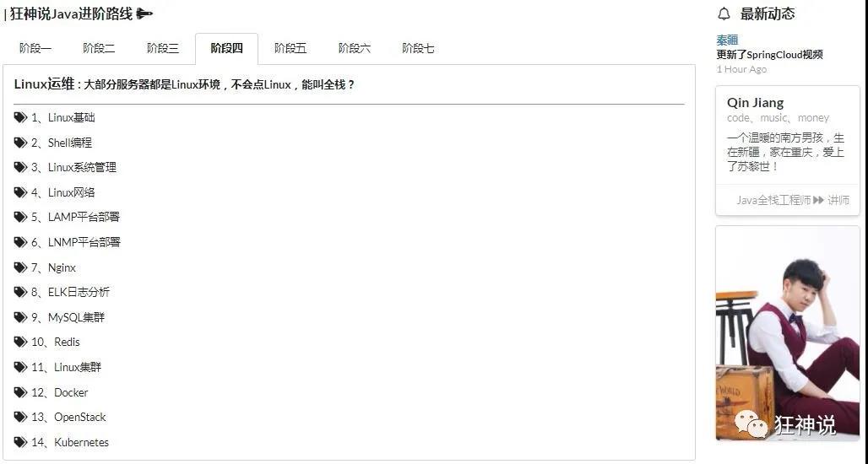Open the 阶段五 tab
The height and width of the screenshot is (464, 868).
coord(290,49)
